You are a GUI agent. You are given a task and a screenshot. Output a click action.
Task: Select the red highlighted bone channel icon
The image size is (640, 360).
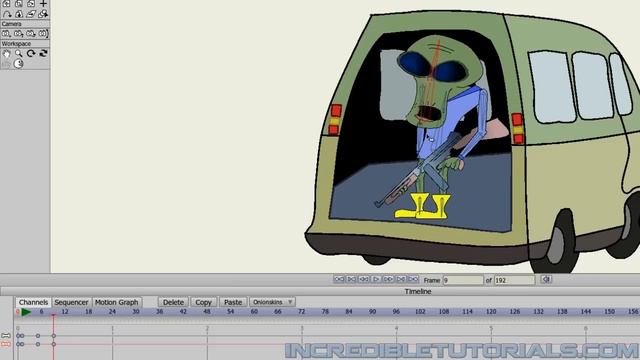pos(6,344)
